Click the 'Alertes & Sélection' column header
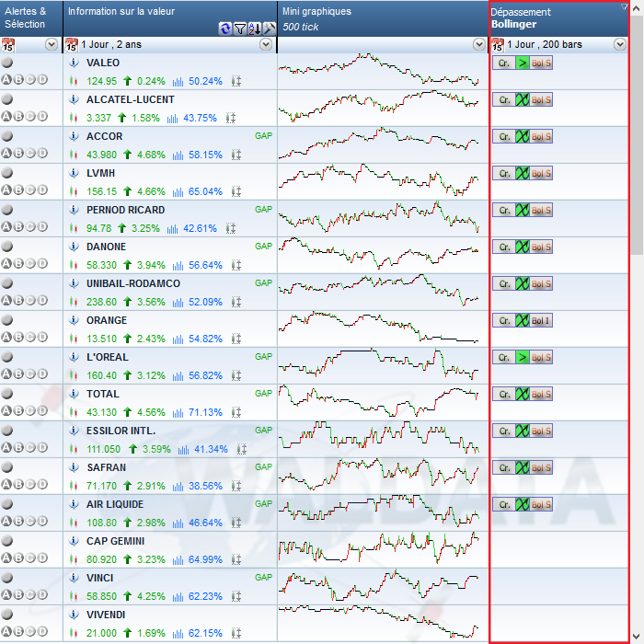 point(31,19)
